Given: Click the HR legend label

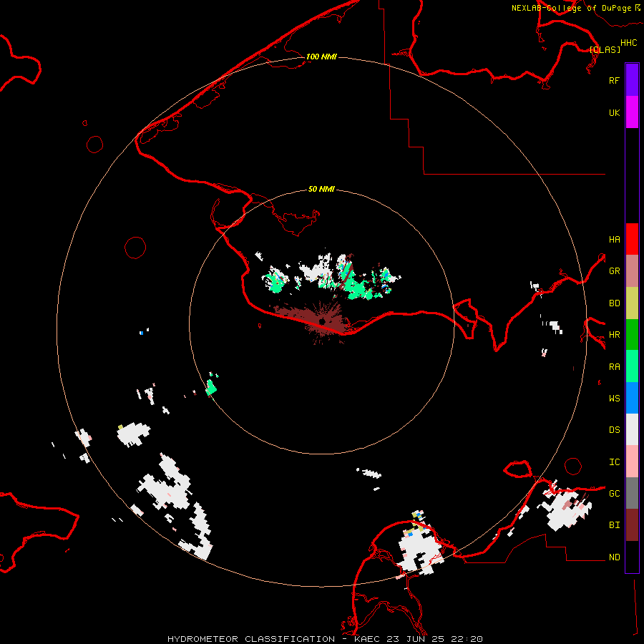Looking at the screenshot, I should tap(614, 335).
